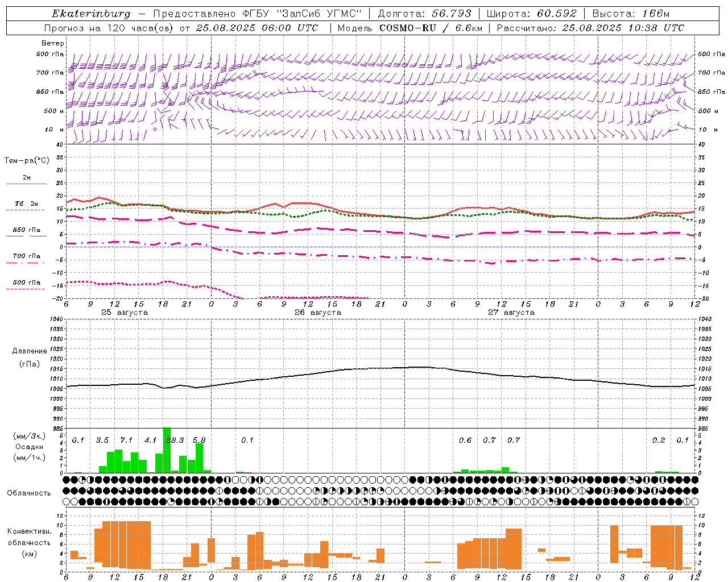
Task: Click the '26 августа' date label
Action: click(318, 313)
